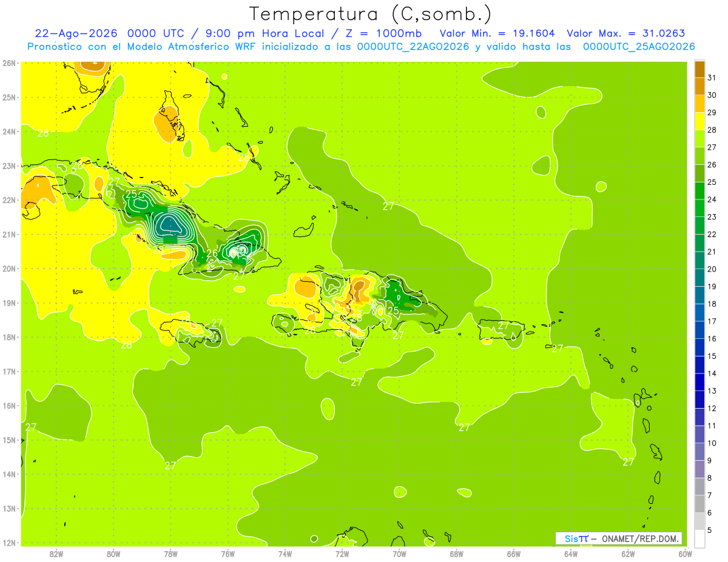Pick the teal swatch between 19 and 20
The height and width of the screenshot is (562, 728).
699,278
